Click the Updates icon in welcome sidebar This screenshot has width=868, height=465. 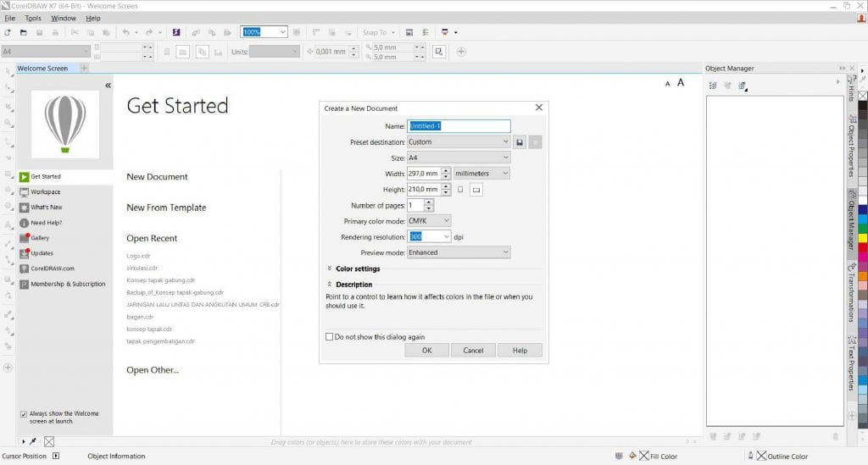[24, 253]
